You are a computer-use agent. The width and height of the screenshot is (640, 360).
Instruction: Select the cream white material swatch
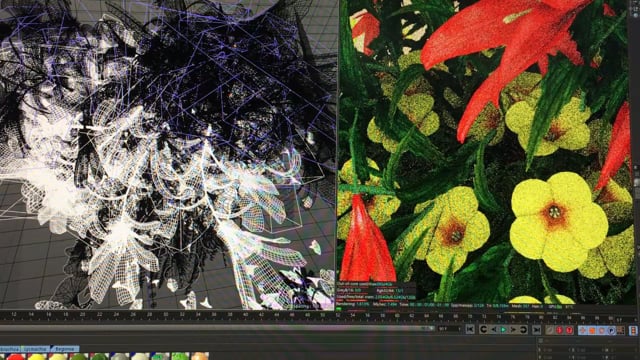tap(140, 357)
